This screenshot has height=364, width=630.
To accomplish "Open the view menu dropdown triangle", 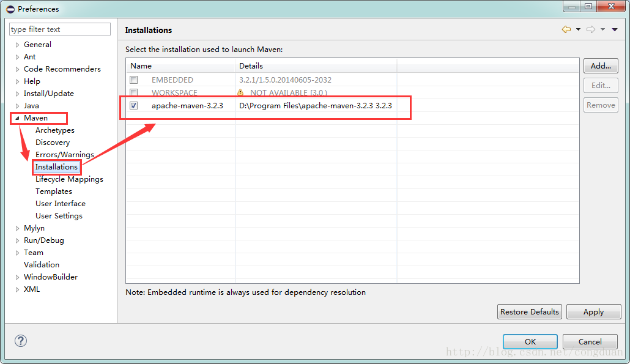I will point(615,29).
